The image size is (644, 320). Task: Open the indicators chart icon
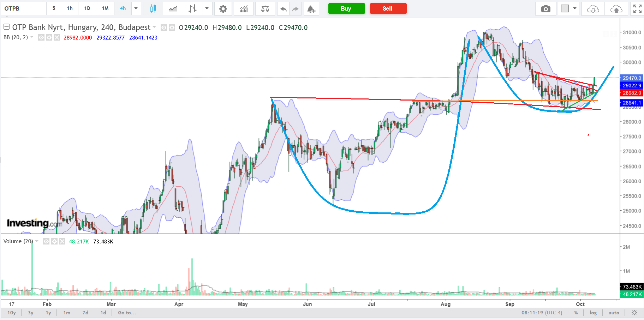coord(244,9)
